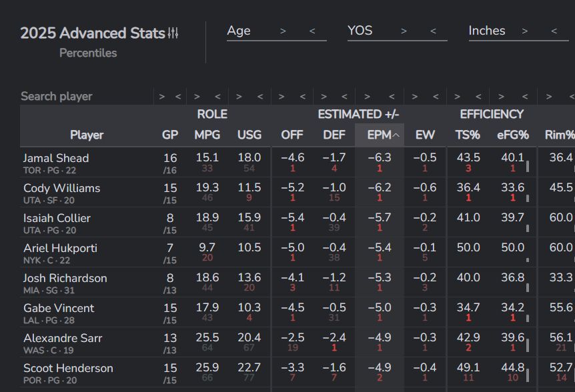Click the greater-than filter for Inches
The image size is (575, 392).
(525, 31)
